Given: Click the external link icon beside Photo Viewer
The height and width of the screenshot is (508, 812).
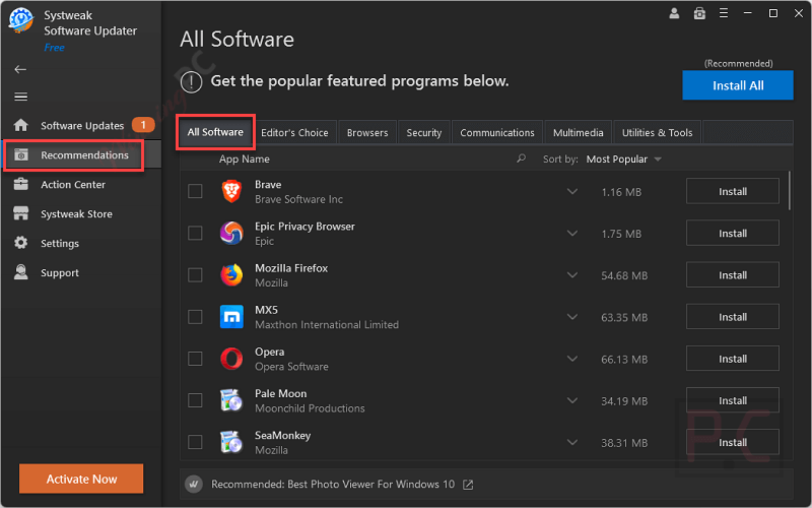Looking at the screenshot, I should (468, 484).
